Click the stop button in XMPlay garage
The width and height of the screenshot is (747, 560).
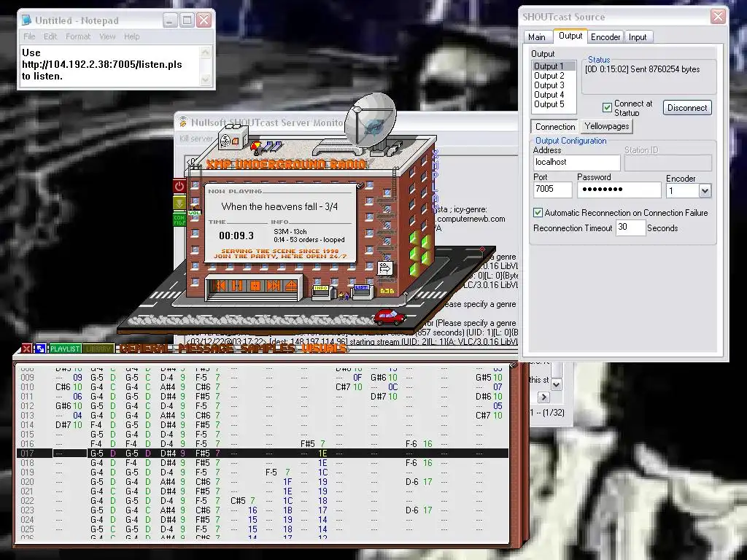pyautogui.click(x=255, y=286)
